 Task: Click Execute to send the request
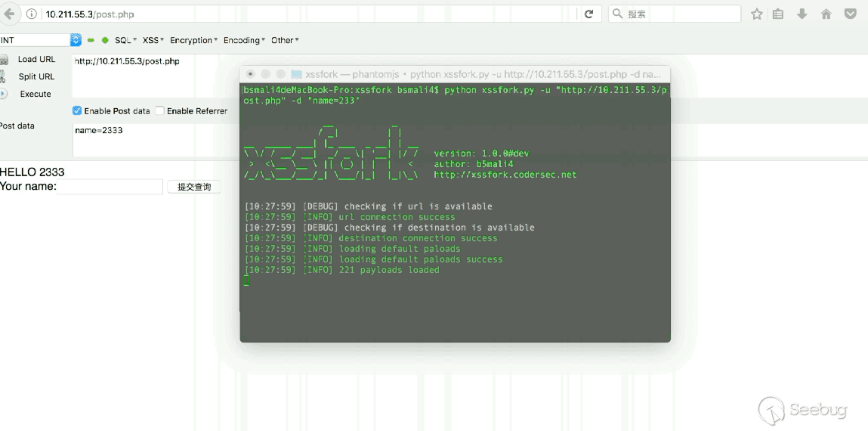click(x=36, y=94)
